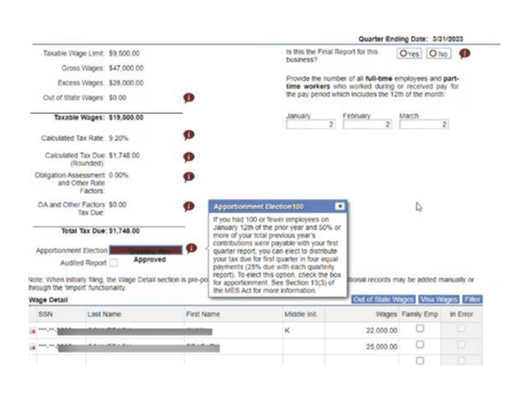Click the Family Emp column header
The width and height of the screenshot is (532, 394).
pos(420,315)
